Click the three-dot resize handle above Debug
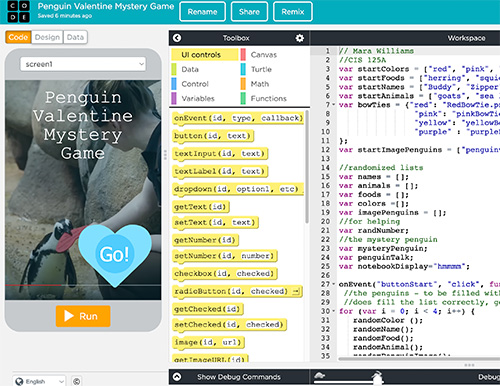Image resolution: width=500 pixels, height=386 pixels. [x=469, y=365]
